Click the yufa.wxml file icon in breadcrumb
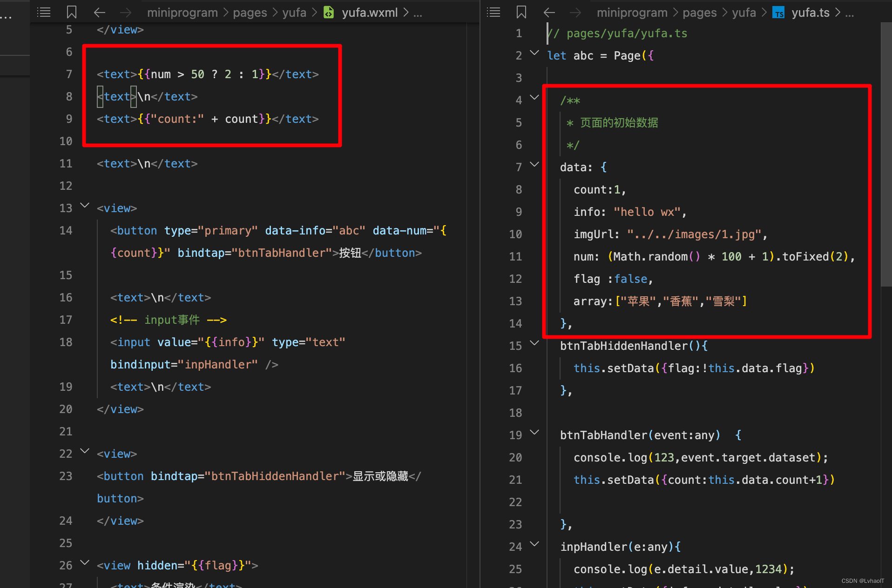The image size is (892, 588). click(x=329, y=12)
